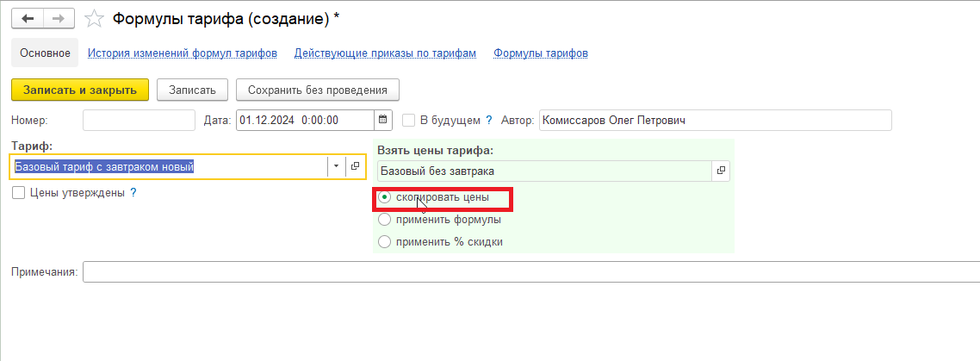
Task: Open the calendar picker for Дата
Action: [383, 120]
